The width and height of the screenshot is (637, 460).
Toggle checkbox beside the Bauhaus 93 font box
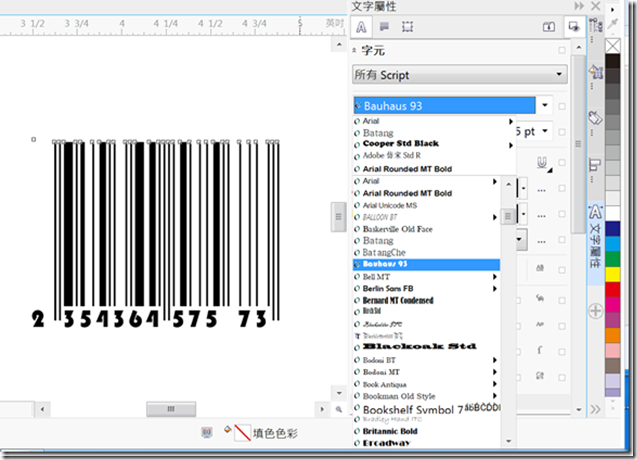(562, 106)
